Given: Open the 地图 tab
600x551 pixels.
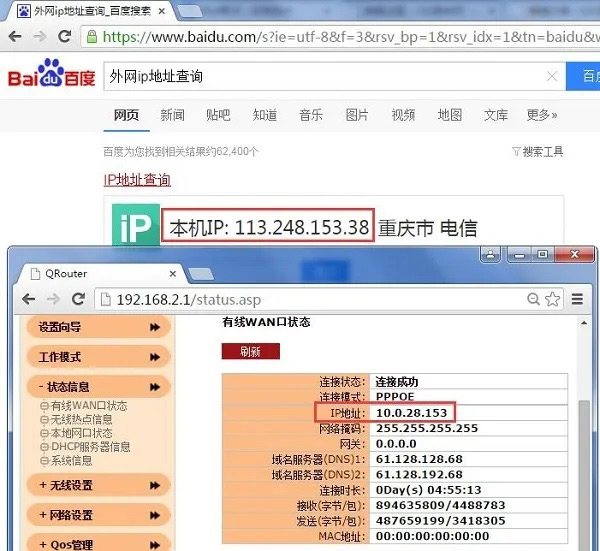Looking at the screenshot, I should click(x=450, y=115).
